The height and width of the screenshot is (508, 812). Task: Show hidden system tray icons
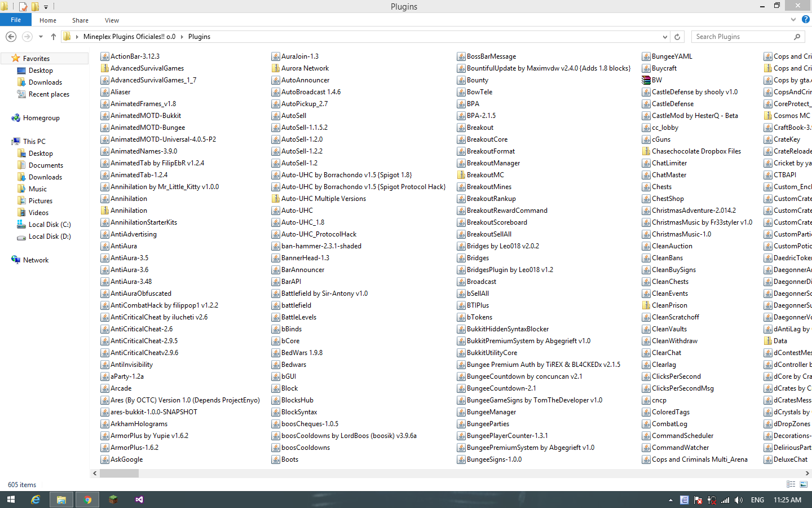(670, 500)
